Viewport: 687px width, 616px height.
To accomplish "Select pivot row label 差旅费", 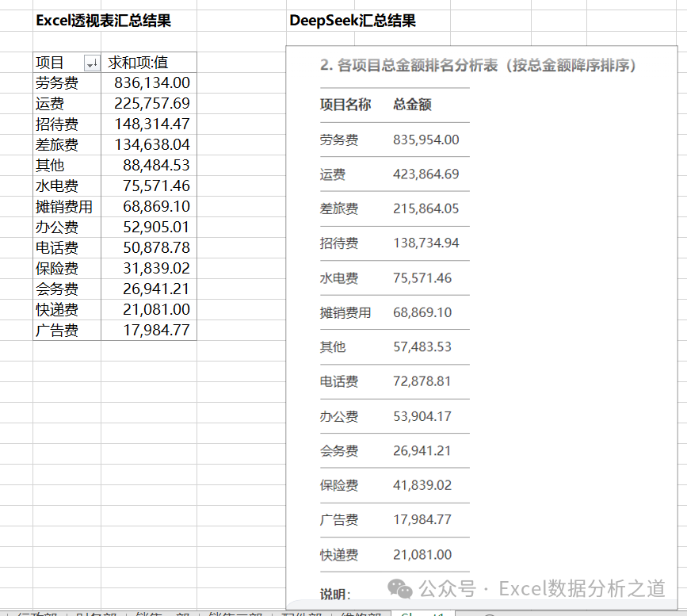I will coord(67,144).
